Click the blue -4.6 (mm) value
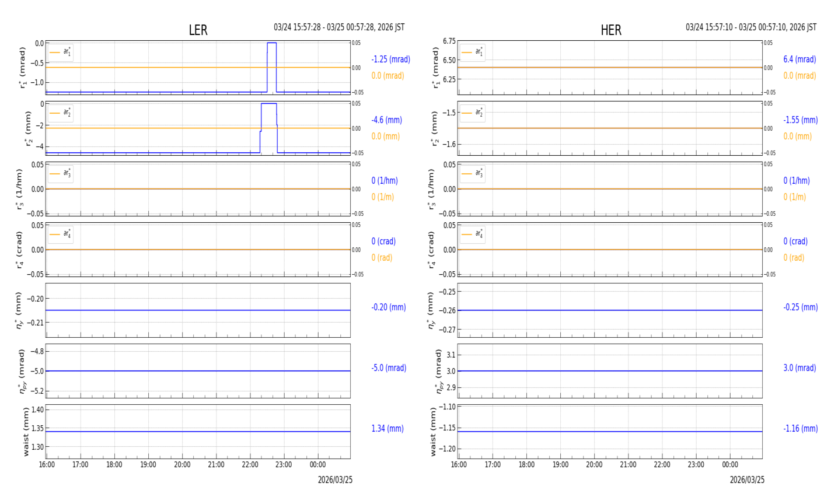The height and width of the screenshot is (504, 824). pyautogui.click(x=387, y=120)
